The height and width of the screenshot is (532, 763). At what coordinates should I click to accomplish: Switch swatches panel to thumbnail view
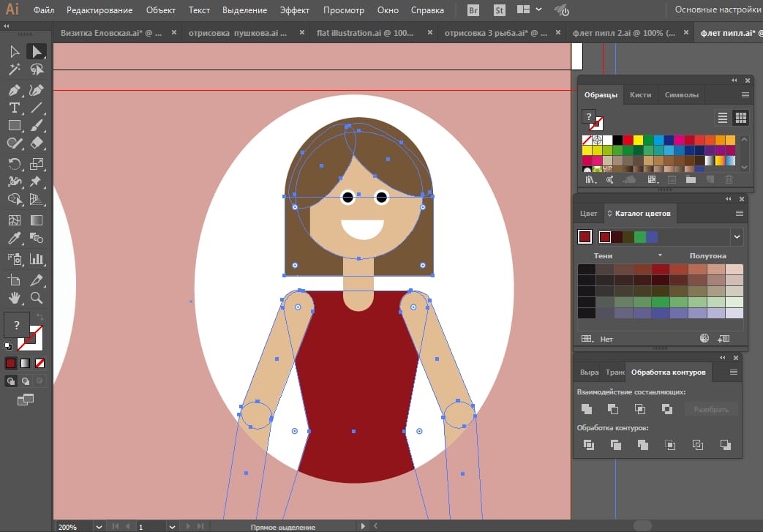(740, 117)
